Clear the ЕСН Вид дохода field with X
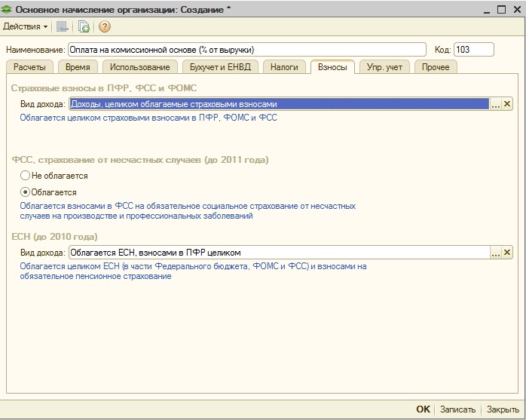526x420 pixels. pos(507,253)
